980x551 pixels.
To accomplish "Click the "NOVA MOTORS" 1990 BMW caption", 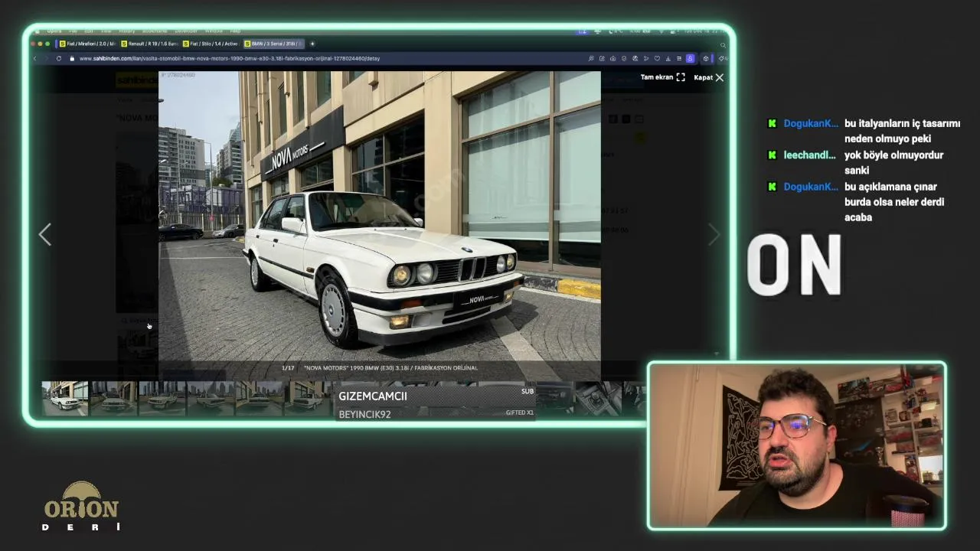I will 390,368.
